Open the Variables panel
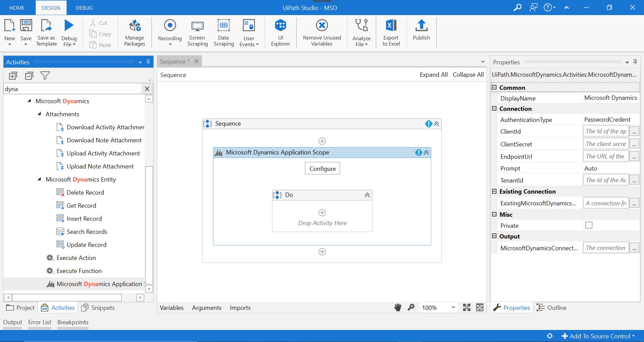This screenshot has width=644, height=342. click(x=172, y=307)
